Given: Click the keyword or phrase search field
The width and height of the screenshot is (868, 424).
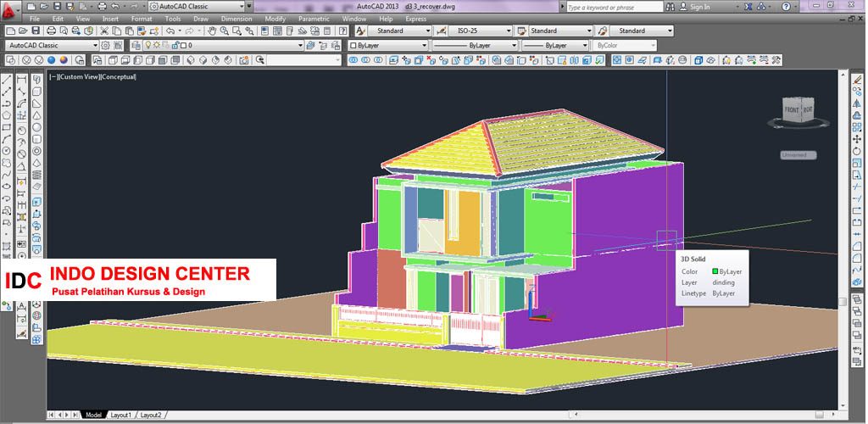Looking at the screenshot, I should (614, 7).
